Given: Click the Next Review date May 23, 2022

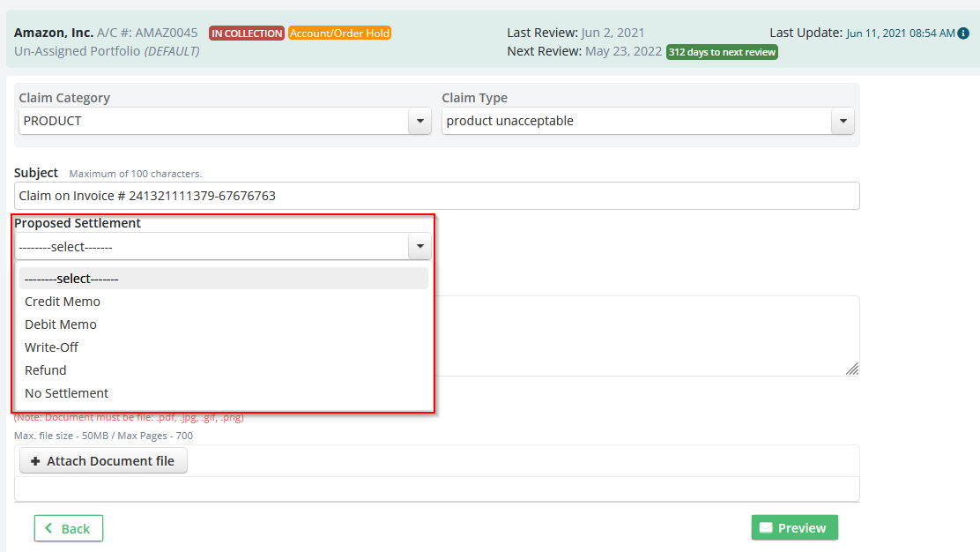Looking at the screenshot, I should pyautogui.click(x=623, y=51).
